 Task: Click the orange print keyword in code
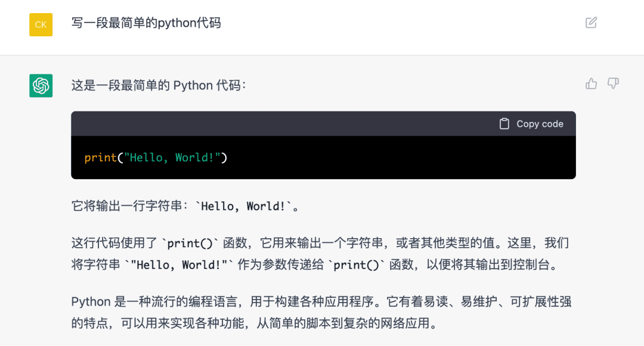coord(101,158)
